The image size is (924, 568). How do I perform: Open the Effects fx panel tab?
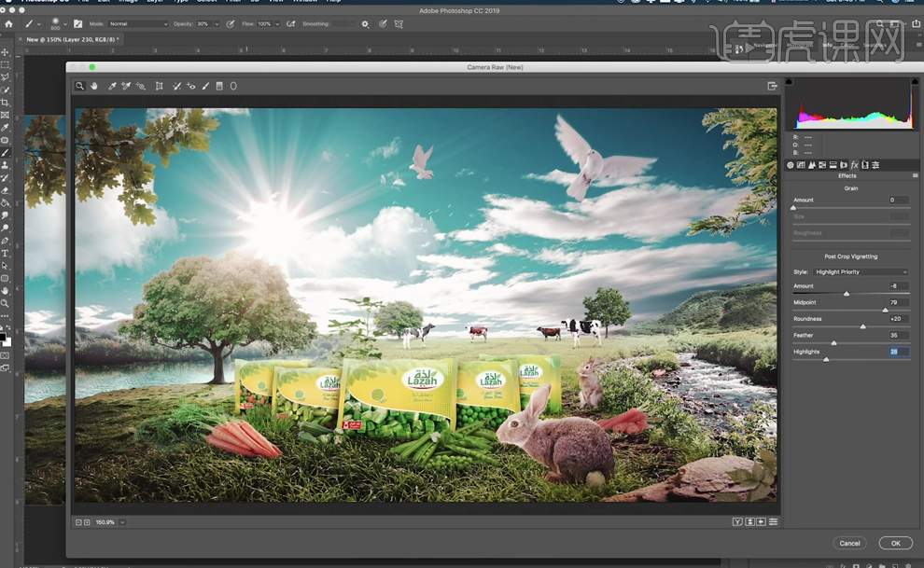(x=854, y=165)
